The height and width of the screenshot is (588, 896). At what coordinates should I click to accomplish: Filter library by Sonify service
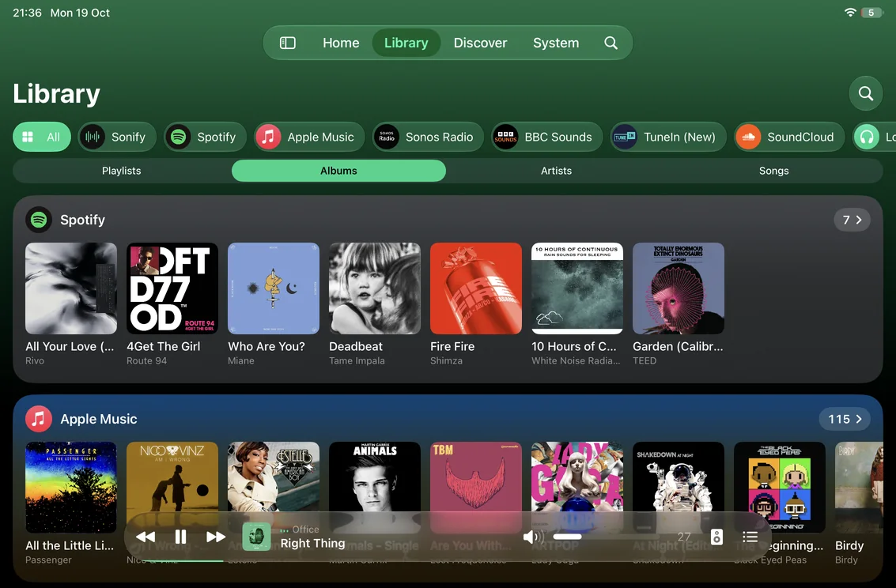pos(117,137)
